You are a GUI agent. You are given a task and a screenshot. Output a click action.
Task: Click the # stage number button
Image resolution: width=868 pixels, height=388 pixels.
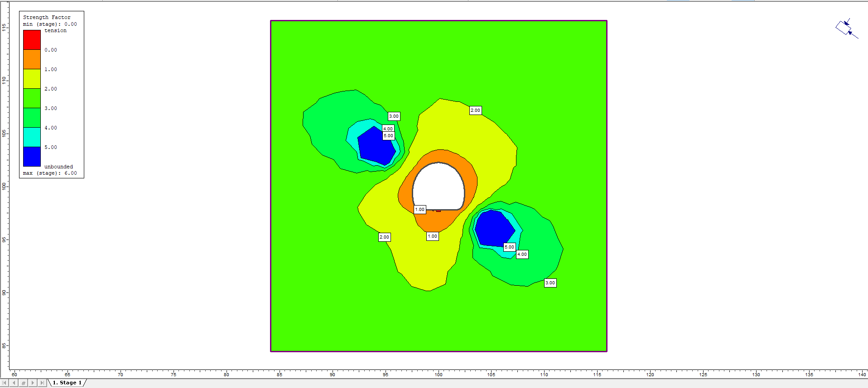pyautogui.click(x=24, y=383)
